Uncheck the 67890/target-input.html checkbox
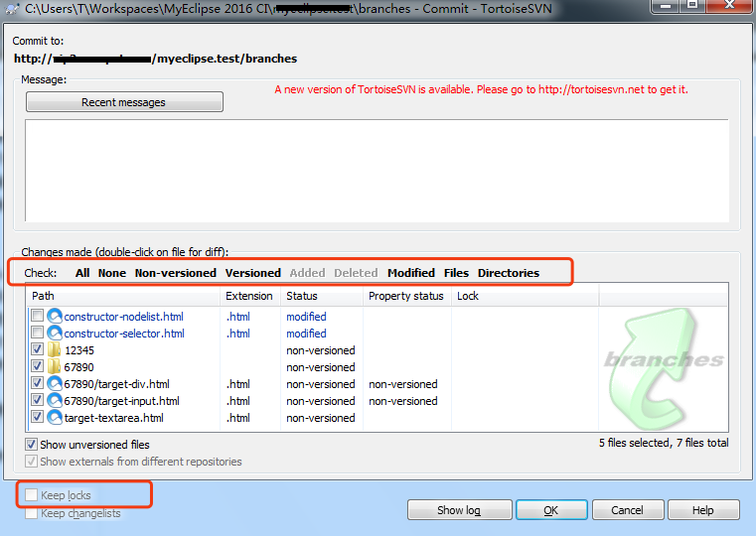The width and height of the screenshot is (756, 536). pos(37,400)
